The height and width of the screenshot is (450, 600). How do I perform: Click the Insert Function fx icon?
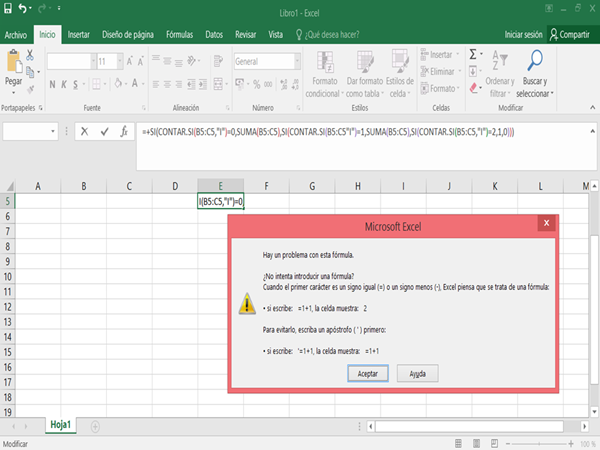click(123, 131)
